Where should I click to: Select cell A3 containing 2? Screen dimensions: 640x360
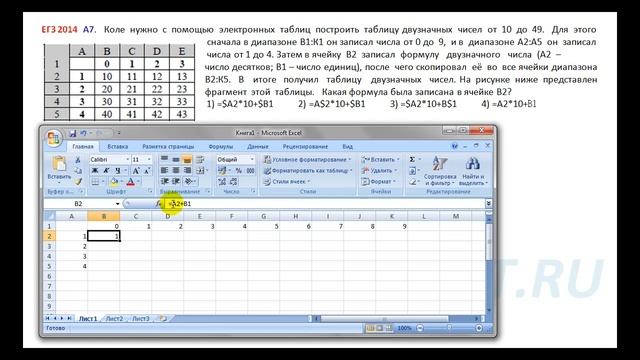point(72,246)
